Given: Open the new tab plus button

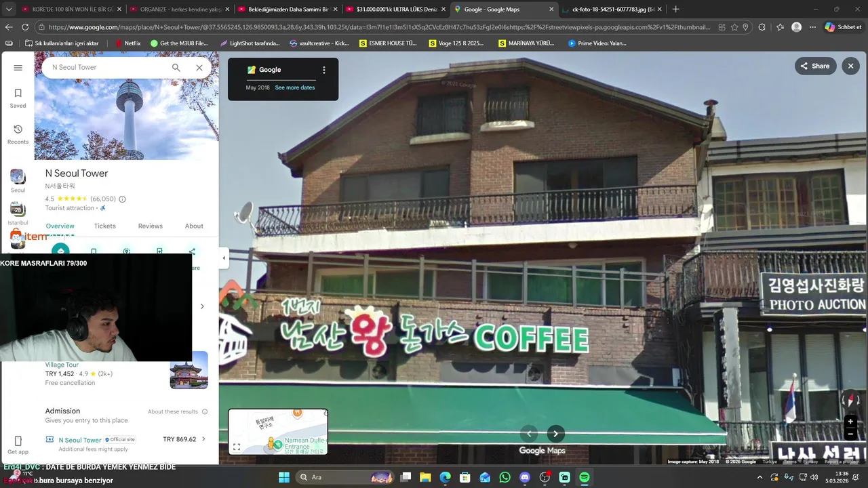Looking at the screenshot, I should click(x=675, y=9).
